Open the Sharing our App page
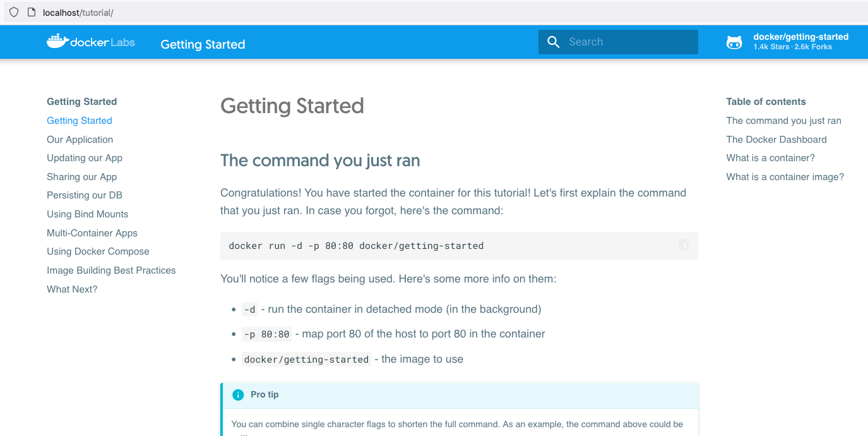868x436 pixels. coord(82,177)
